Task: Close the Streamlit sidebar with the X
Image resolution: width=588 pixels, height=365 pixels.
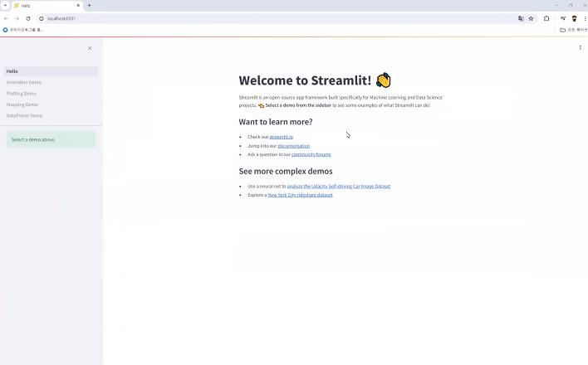Action: (x=90, y=48)
